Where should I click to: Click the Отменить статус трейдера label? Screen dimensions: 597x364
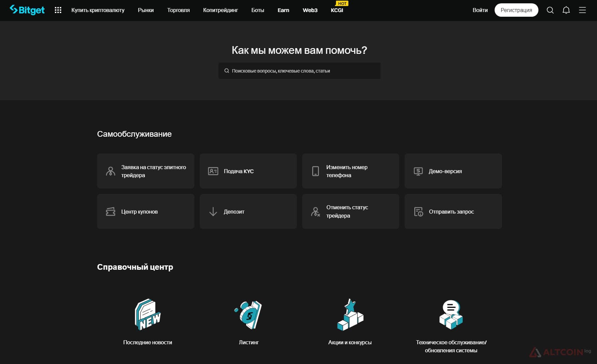(x=347, y=212)
